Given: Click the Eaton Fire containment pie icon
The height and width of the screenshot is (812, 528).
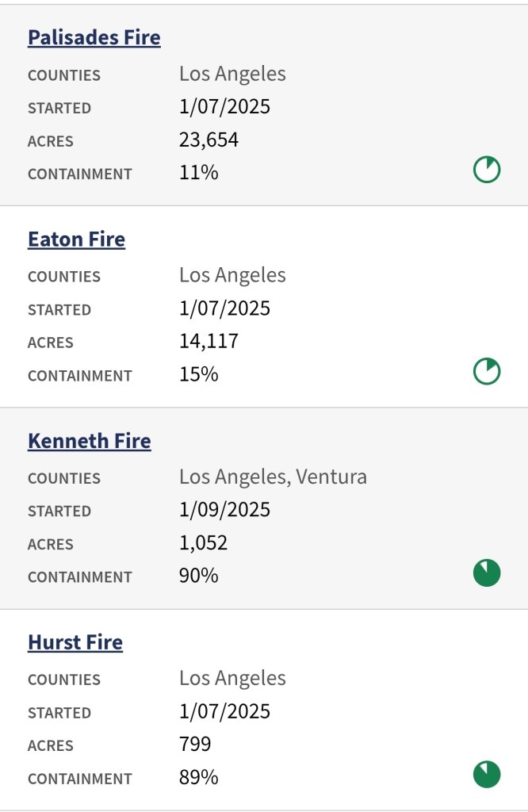Looking at the screenshot, I should [x=487, y=371].
